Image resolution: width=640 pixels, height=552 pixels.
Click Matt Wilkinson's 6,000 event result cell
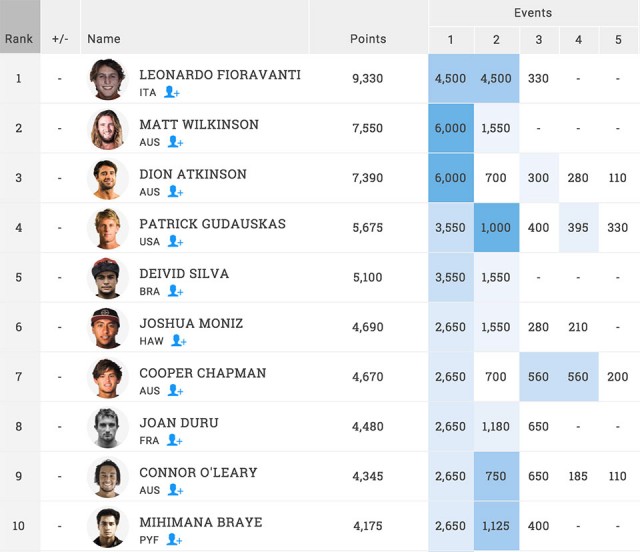[x=450, y=129]
